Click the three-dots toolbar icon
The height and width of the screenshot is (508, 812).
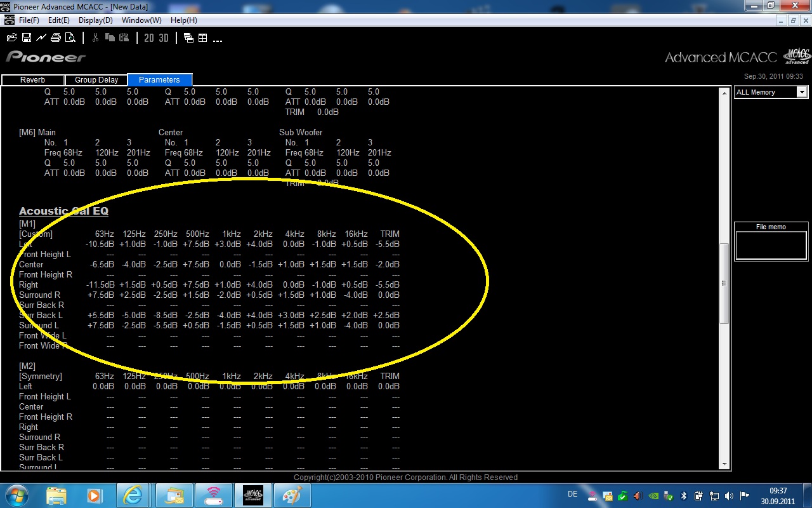[x=218, y=39]
